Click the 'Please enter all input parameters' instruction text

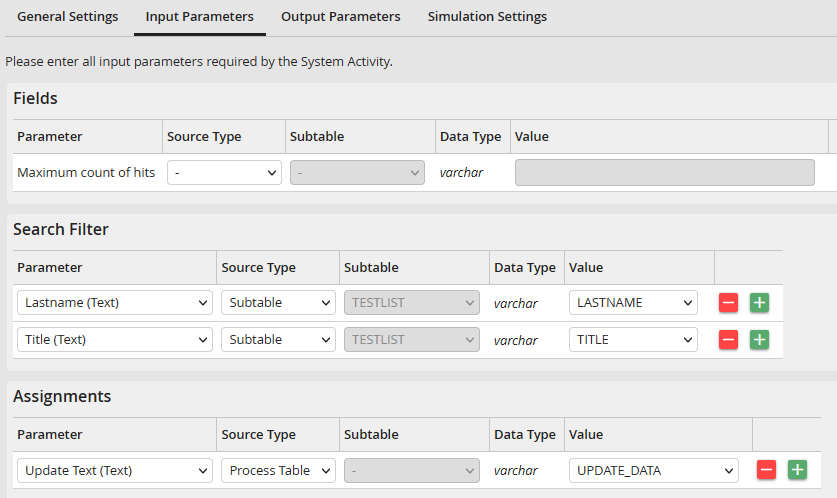199,61
